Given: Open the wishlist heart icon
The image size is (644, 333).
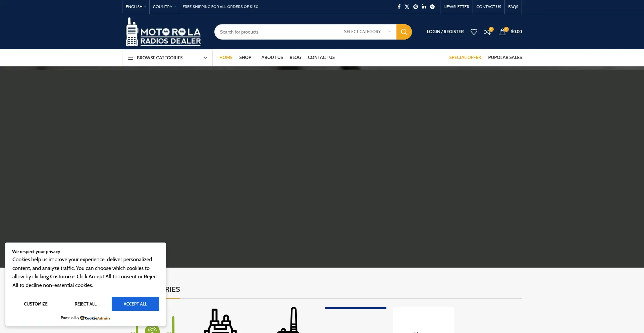Looking at the screenshot, I should pyautogui.click(x=474, y=32).
